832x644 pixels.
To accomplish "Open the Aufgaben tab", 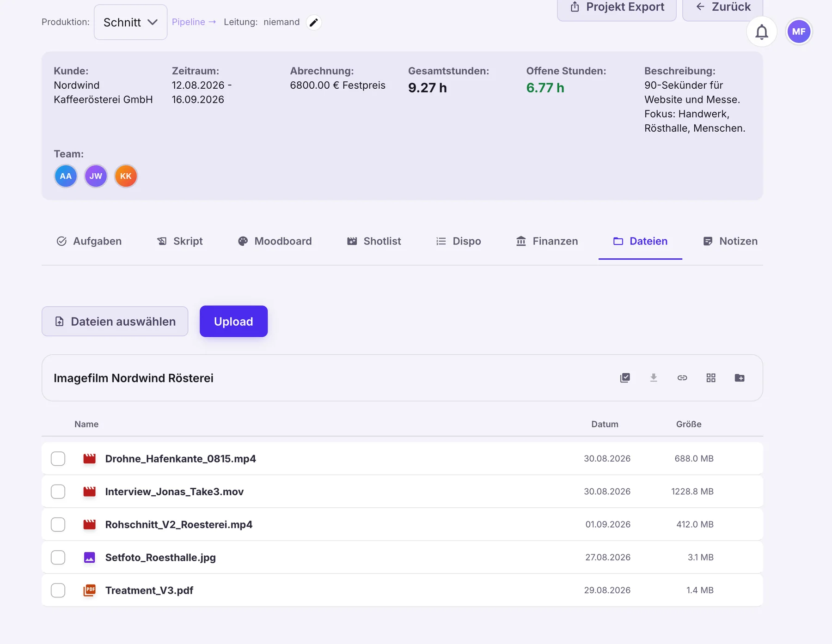I will pos(89,241).
